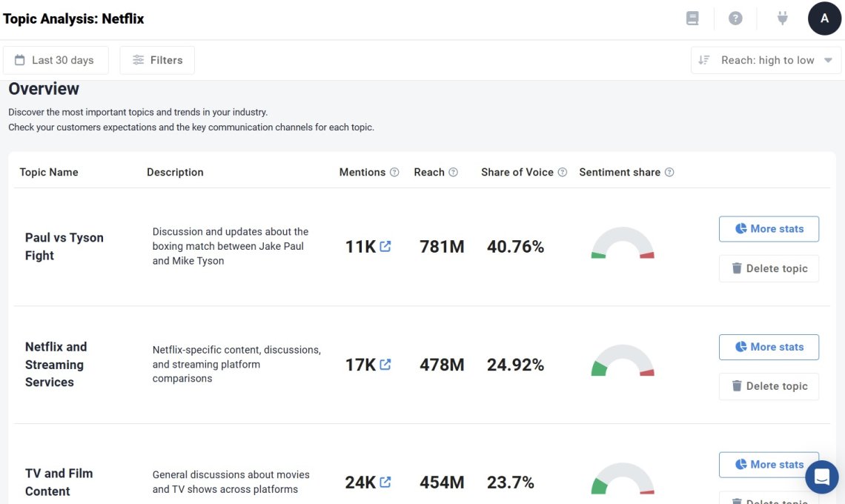Screen dimensions: 845x504
Task: Expand the Reach: high to low sort dropdown
Action: point(766,60)
